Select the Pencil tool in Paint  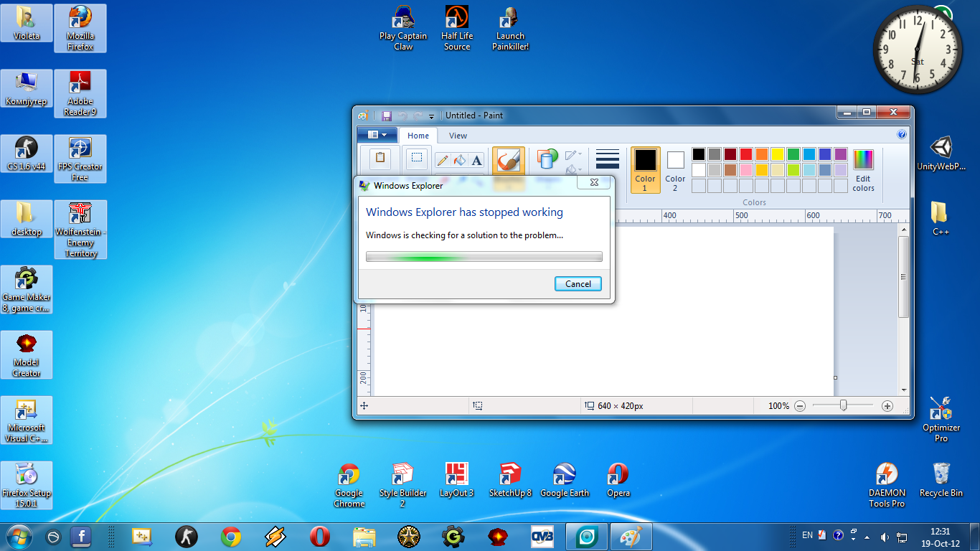click(x=443, y=160)
